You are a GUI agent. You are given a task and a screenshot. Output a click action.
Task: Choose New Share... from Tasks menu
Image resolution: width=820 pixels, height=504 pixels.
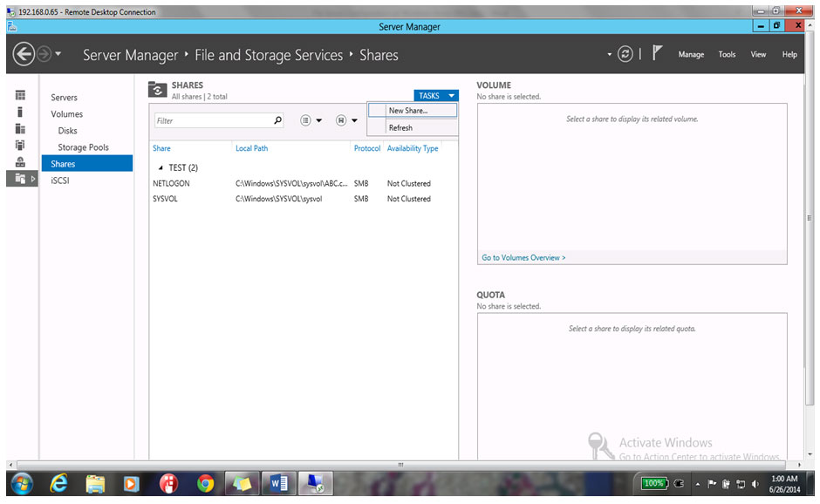tap(413, 111)
